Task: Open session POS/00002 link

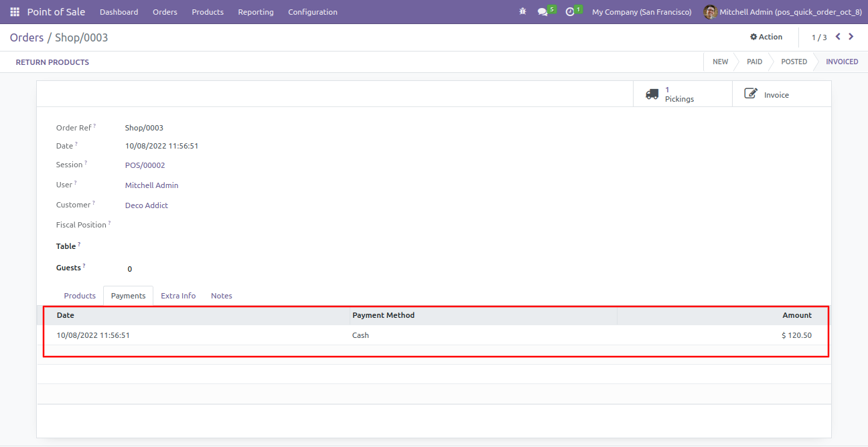Action: click(x=145, y=165)
